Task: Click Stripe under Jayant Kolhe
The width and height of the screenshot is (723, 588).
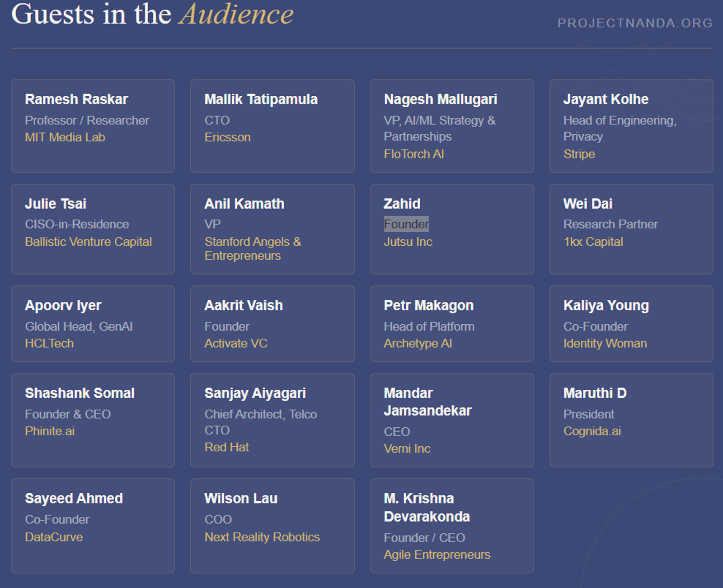Action: [x=579, y=154]
